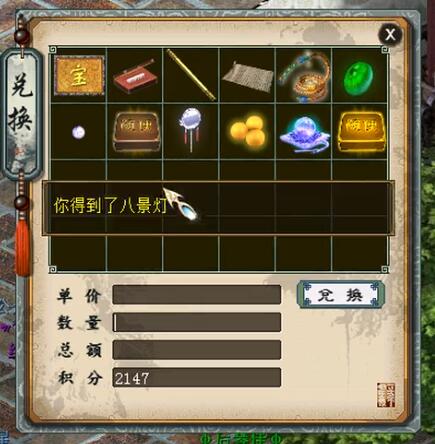Viewport: 435px width, 444px height.
Task: Select the three golden orbs item
Action: pos(248,131)
